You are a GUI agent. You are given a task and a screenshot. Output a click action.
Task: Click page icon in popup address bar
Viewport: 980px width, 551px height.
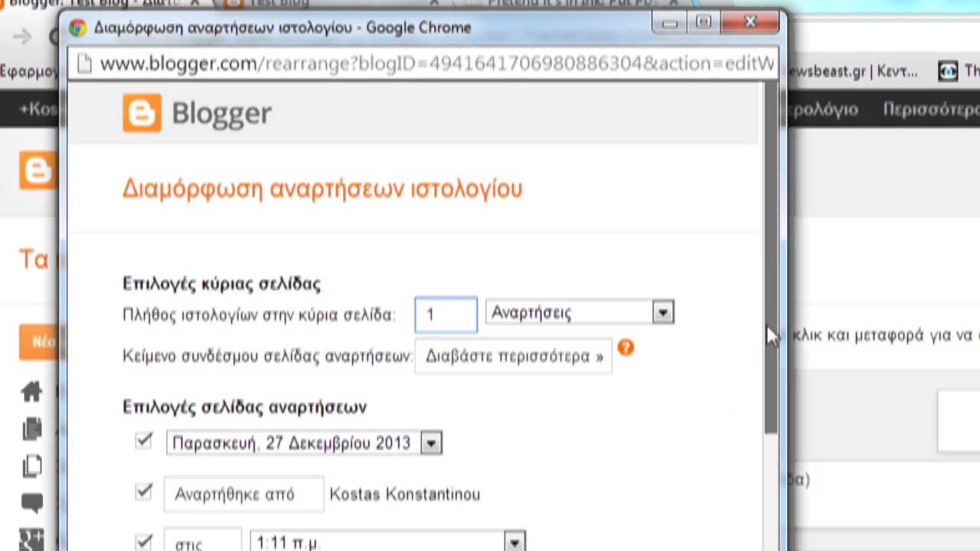[85, 64]
